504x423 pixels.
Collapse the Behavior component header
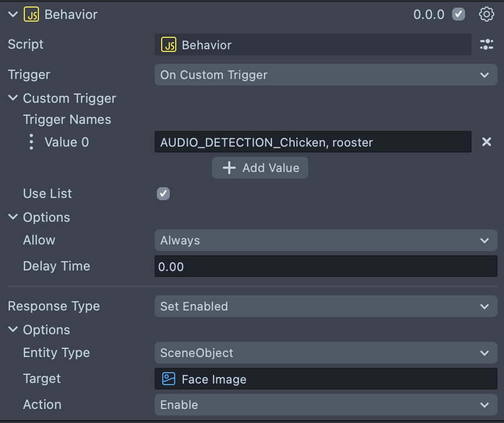pos(12,15)
